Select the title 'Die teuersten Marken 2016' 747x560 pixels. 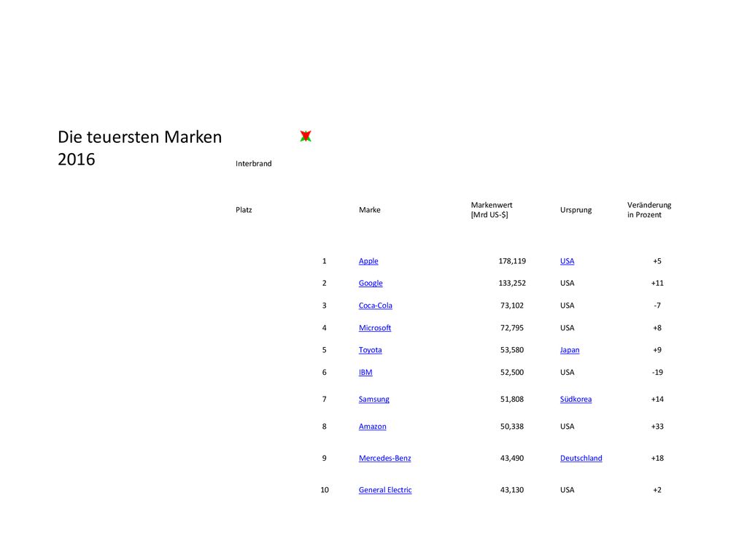pos(139,147)
